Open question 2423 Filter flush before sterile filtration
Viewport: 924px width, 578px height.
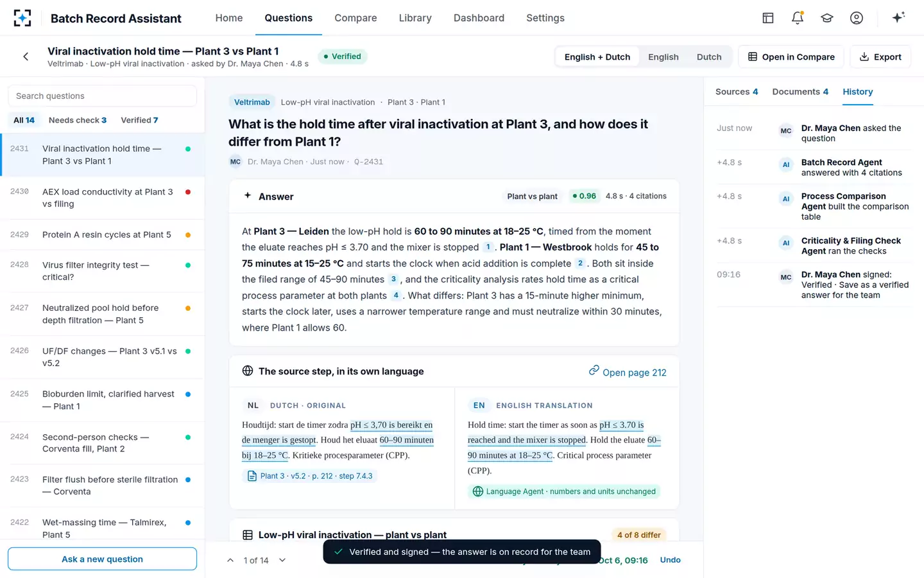click(103, 486)
